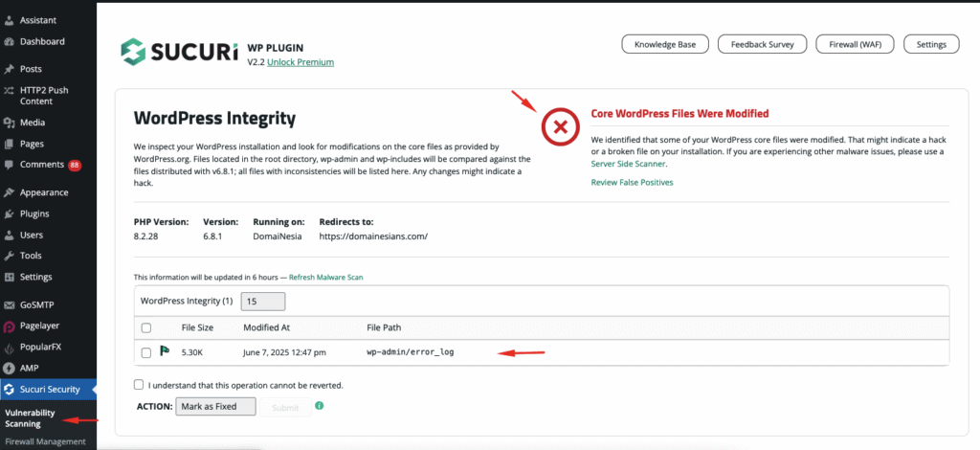
Task: Click the green info icon near Submit
Action: click(x=320, y=406)
